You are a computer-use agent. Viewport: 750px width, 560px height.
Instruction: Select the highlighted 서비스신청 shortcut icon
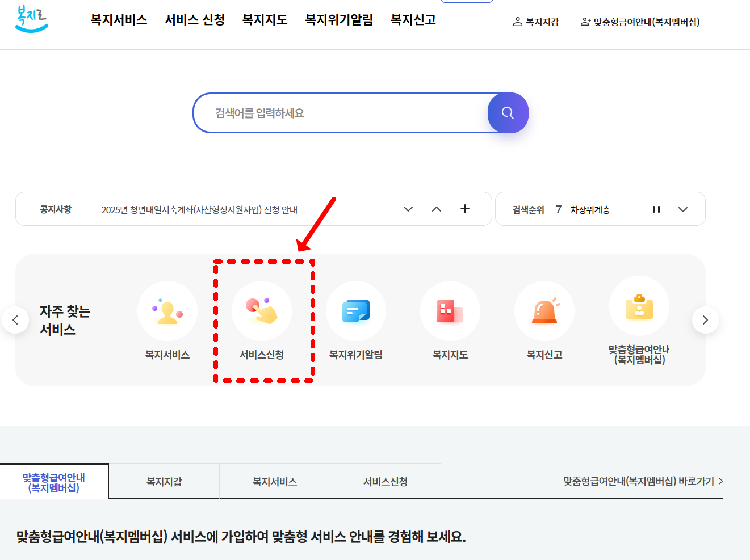[262, 311]
